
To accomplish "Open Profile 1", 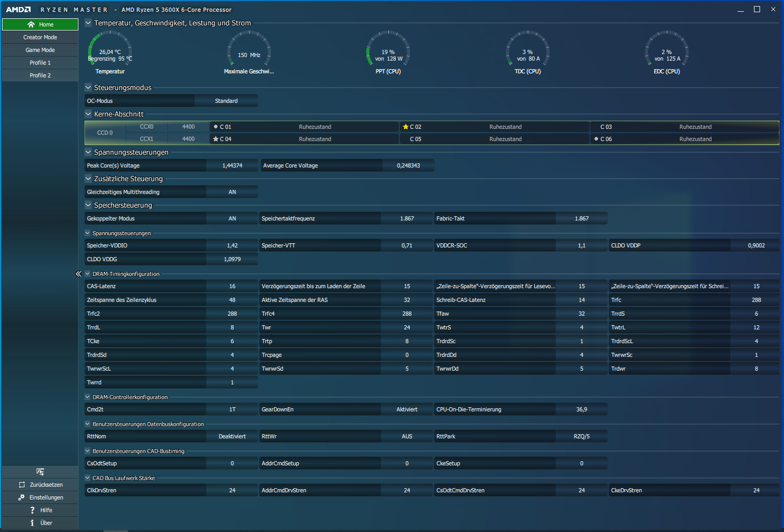I will [x=40, y=63].
